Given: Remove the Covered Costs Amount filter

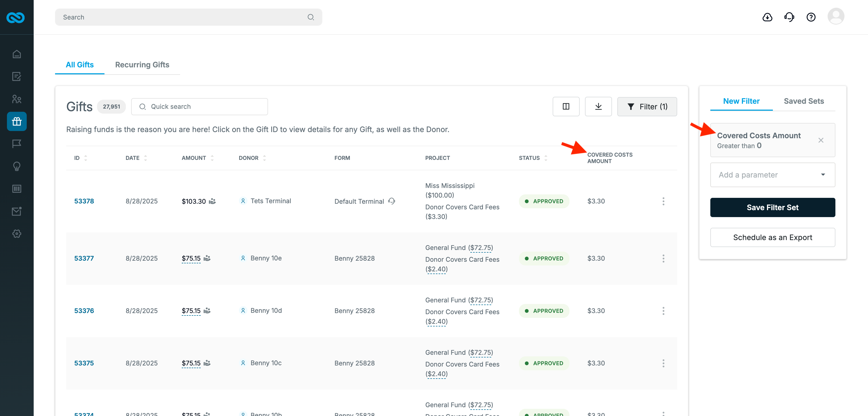Looking at the screenshot, I should pyautogui.click(x=821, y=140).
